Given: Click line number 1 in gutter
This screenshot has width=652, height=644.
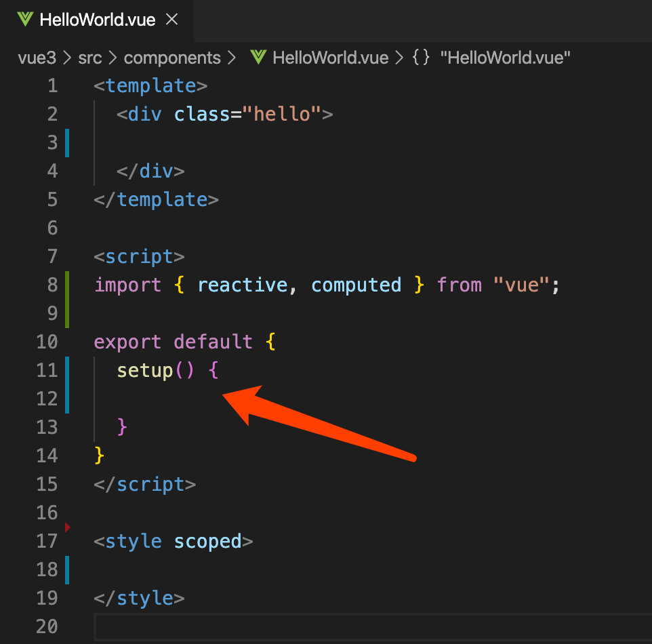Looking at the screenshot, I should (x=52, y=85).
